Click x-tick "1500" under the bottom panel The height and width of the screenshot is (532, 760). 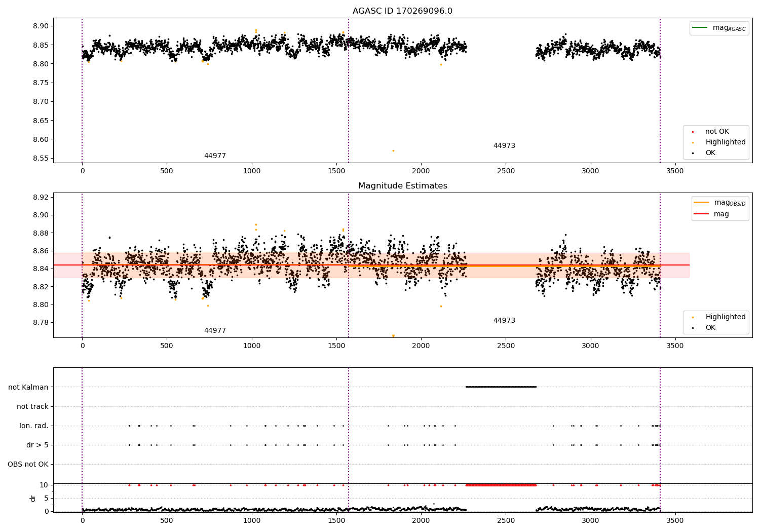pyautogui.click(x=336, y=520)
